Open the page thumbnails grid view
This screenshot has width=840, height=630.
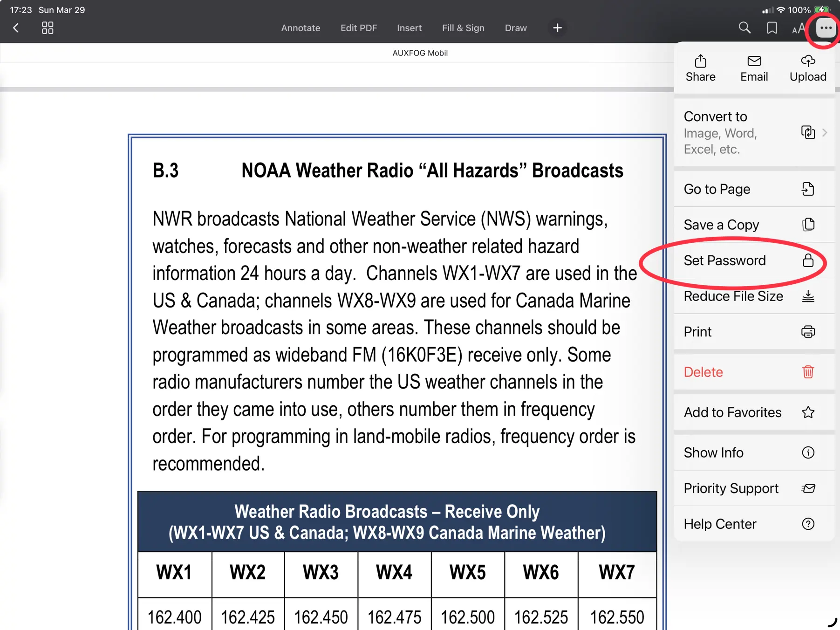[x=48, y=28]
